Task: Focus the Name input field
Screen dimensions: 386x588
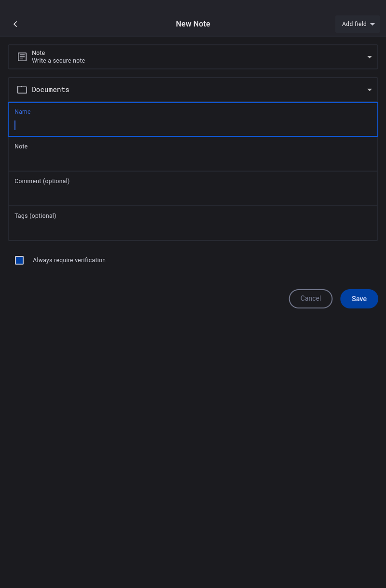Action: (193, 125)
